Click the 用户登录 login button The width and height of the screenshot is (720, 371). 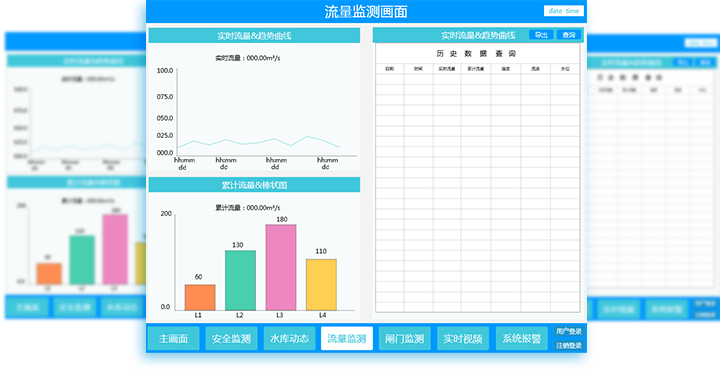coord(569,332)
